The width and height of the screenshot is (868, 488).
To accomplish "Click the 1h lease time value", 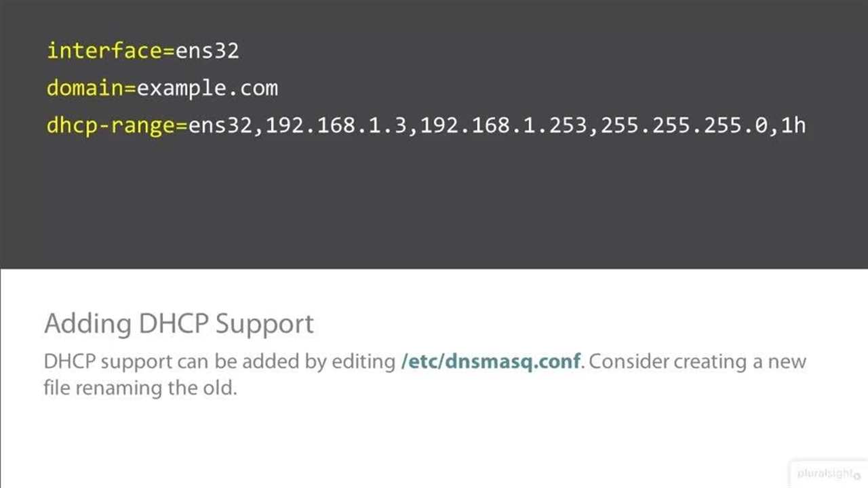I will pos(793,125).
